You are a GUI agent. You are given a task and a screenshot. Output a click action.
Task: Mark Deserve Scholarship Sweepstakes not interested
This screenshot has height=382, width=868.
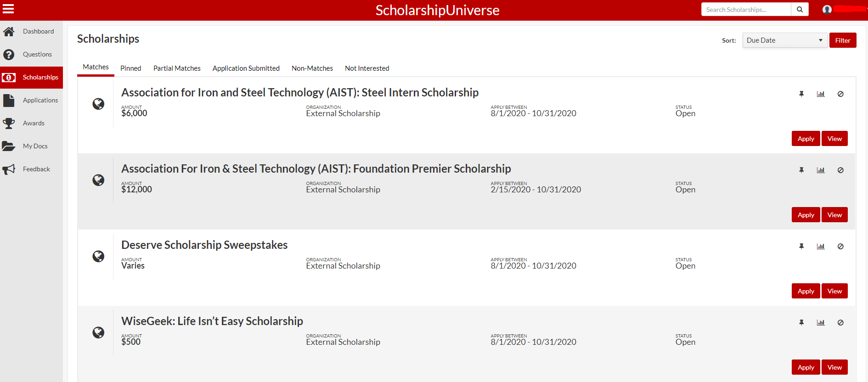(840, 247)
